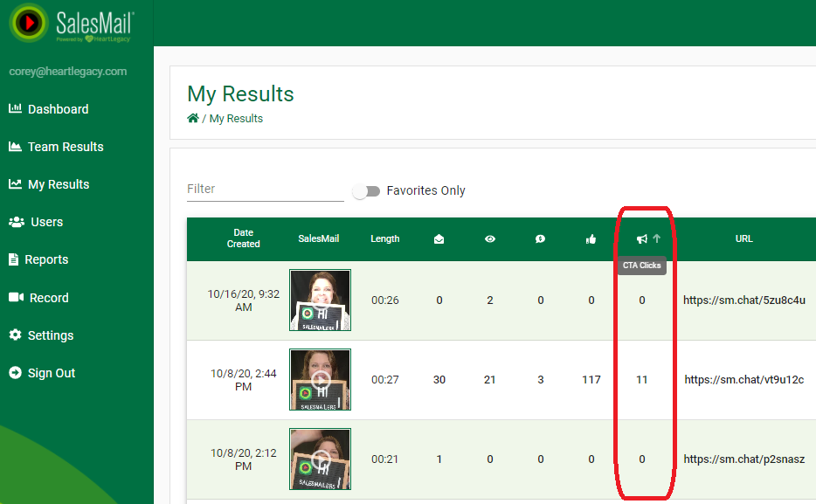Sort by opened envelope icon column

439,239
